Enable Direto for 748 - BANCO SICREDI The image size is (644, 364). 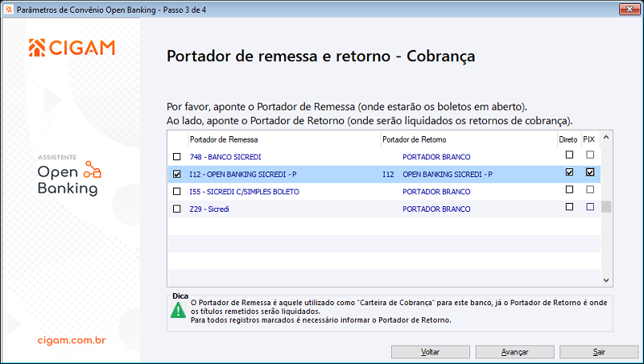tap(569, 155)
